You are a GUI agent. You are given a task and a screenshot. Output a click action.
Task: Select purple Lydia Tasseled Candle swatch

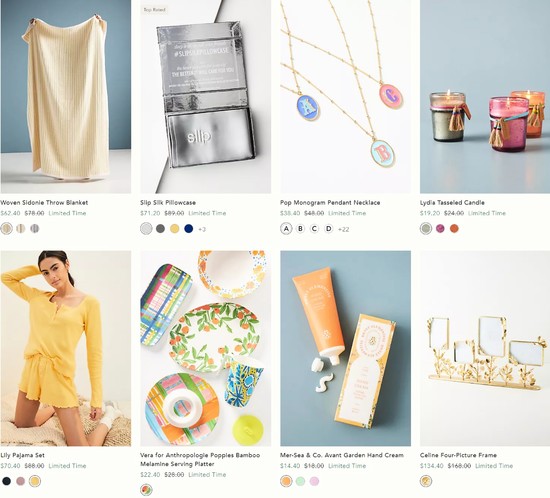tap(440, 229)
